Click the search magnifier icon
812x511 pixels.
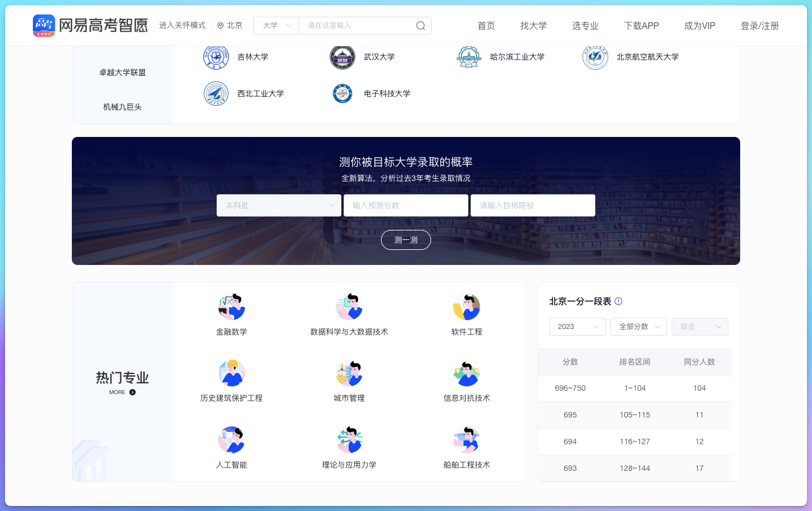(420, 26)
